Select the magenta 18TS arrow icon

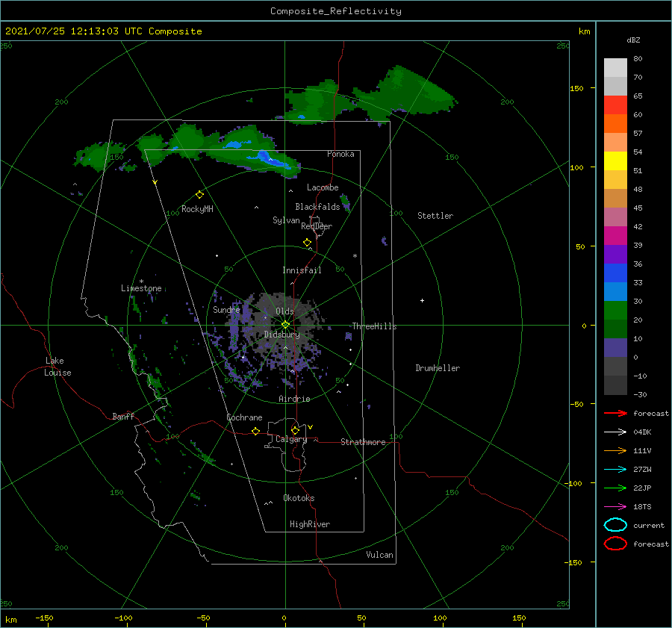tap(615, 507)
